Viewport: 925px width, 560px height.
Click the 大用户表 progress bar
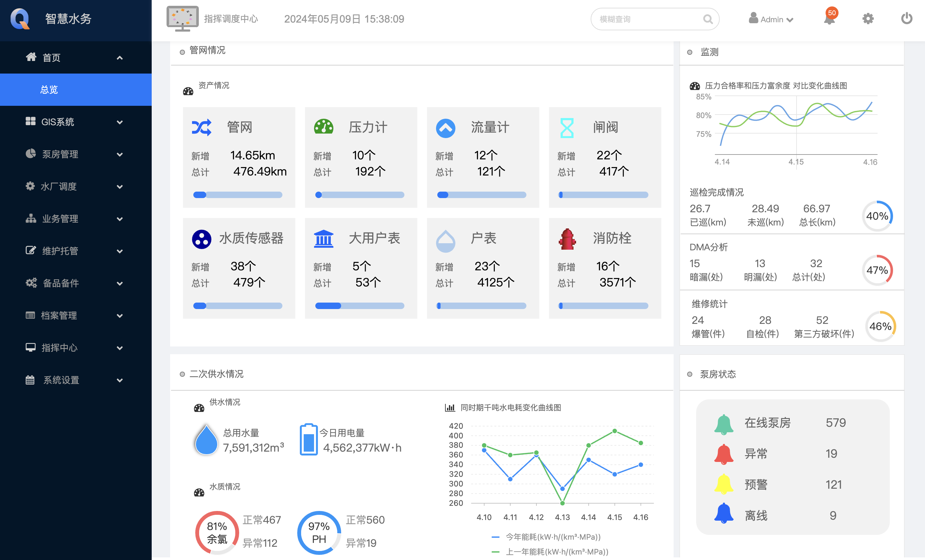(x=360, y=306)
